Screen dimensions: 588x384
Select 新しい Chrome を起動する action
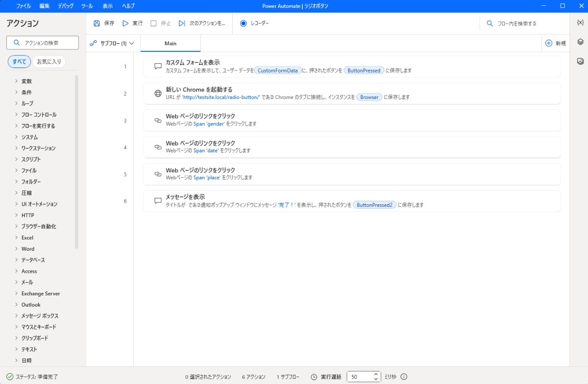(352, 93)
